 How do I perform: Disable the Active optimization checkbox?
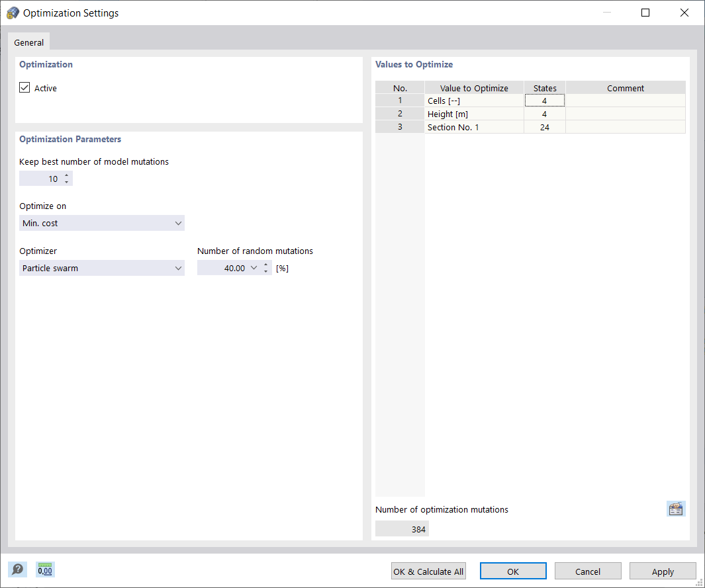click(24, 87)
